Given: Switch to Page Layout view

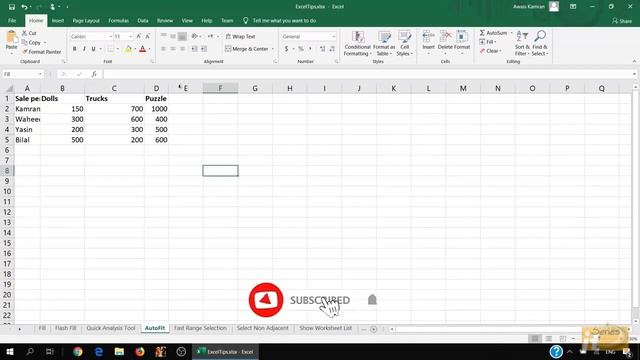Looking at the screenshot, I should tap(549, 339).
